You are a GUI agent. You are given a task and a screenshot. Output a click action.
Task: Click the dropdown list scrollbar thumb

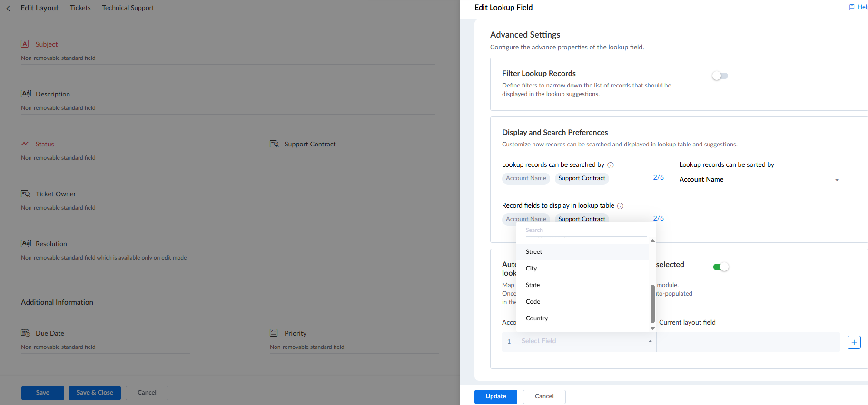tap(652, 304)
